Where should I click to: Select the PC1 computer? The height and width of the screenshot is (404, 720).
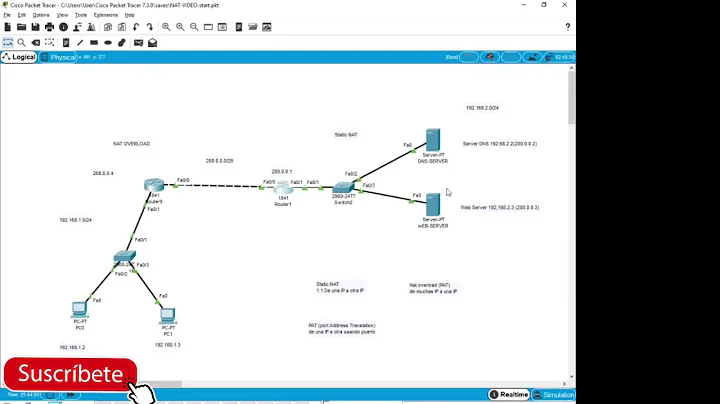coord(168,316)
